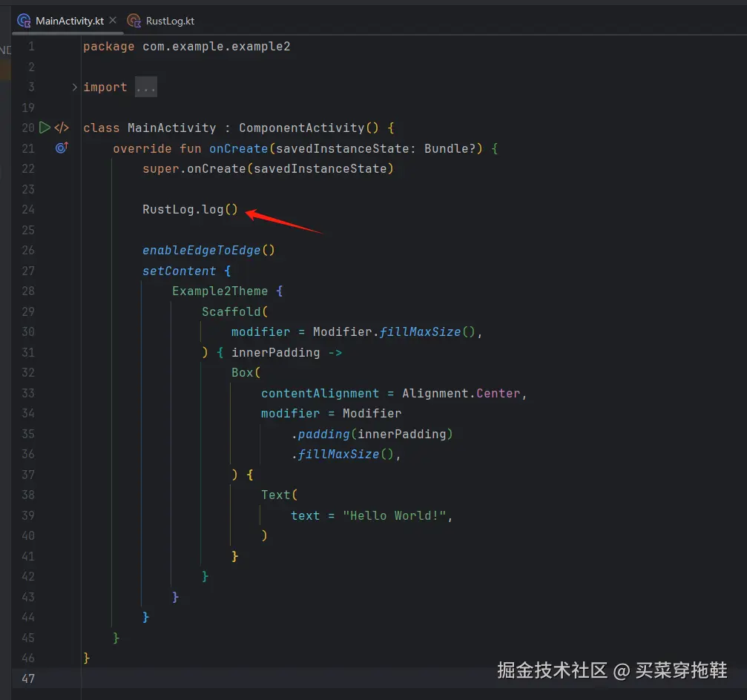The width and height of the screenshot is (747, 700).
Task: Click Modifier.fillMaxSize() on line 30
Action: click(394, 332)
